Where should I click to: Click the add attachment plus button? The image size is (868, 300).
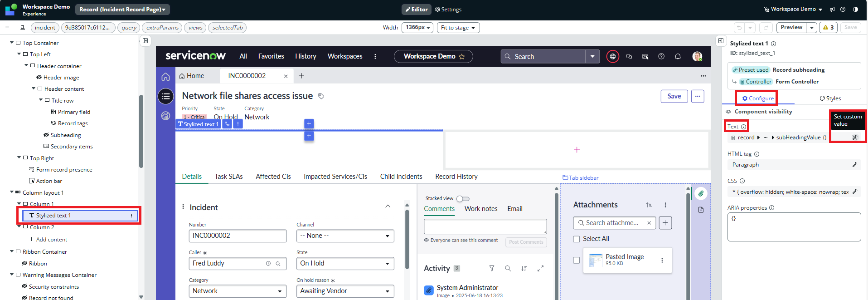coord(665,223)
